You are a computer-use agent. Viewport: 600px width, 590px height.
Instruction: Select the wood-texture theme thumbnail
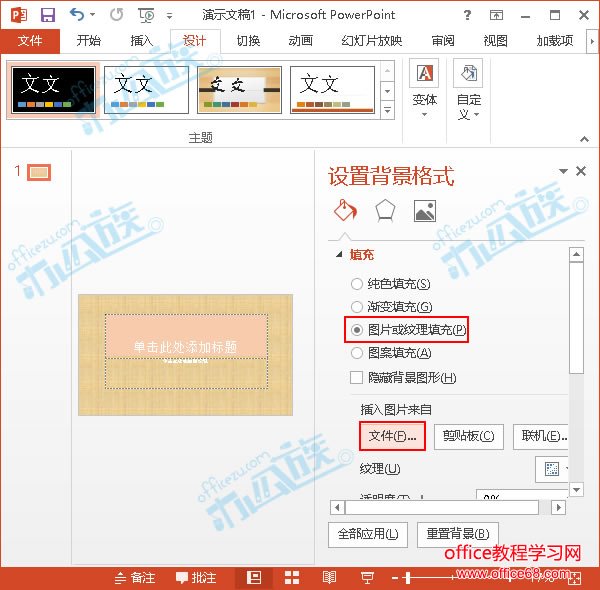240,90
